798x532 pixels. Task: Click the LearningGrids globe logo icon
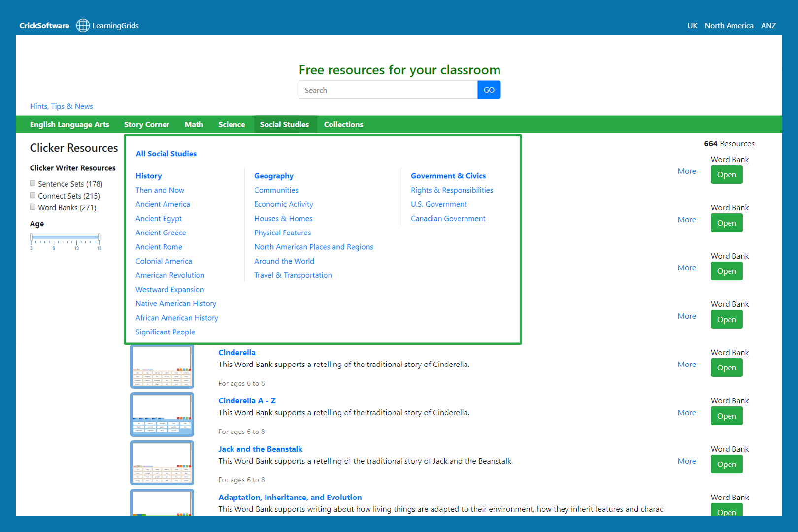(83, 25)
